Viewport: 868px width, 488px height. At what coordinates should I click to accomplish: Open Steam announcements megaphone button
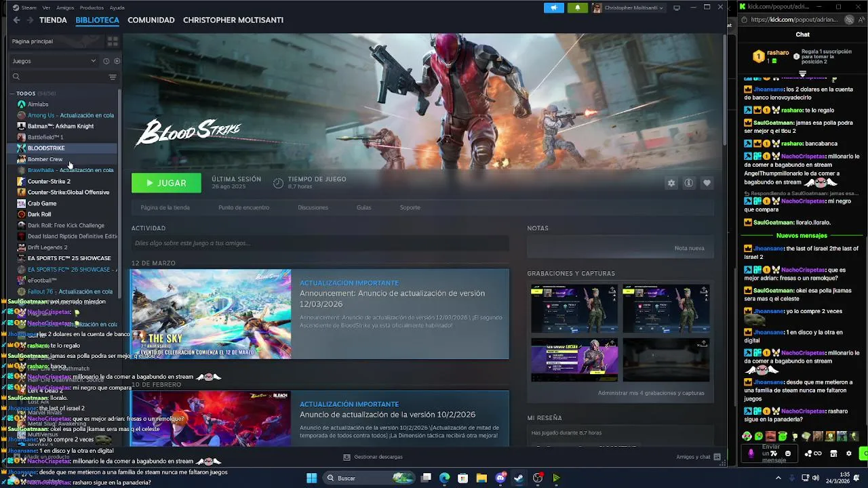[x=554, y=7]
